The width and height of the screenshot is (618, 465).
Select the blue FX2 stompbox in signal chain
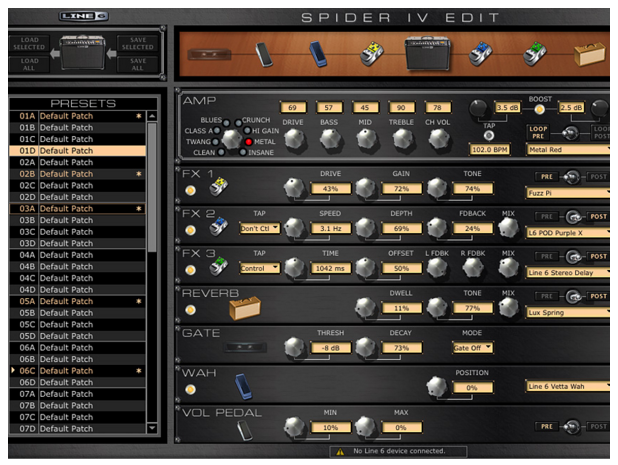[480, 54]
